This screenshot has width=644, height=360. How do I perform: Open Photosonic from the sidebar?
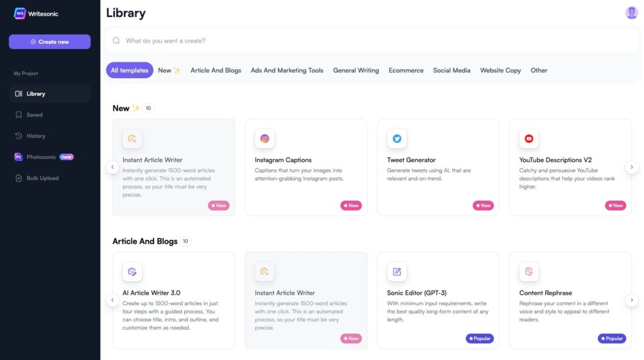point(44,157)
